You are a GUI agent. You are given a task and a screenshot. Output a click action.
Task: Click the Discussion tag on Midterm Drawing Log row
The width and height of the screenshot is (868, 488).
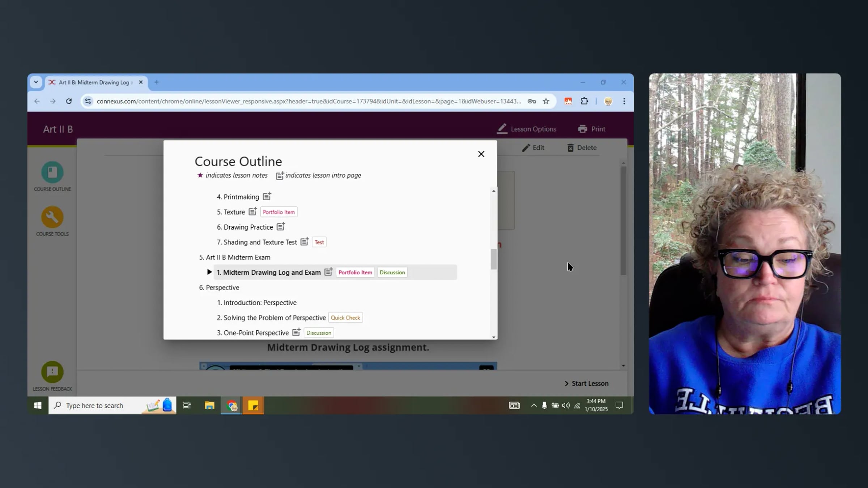(x=392, y=273)
